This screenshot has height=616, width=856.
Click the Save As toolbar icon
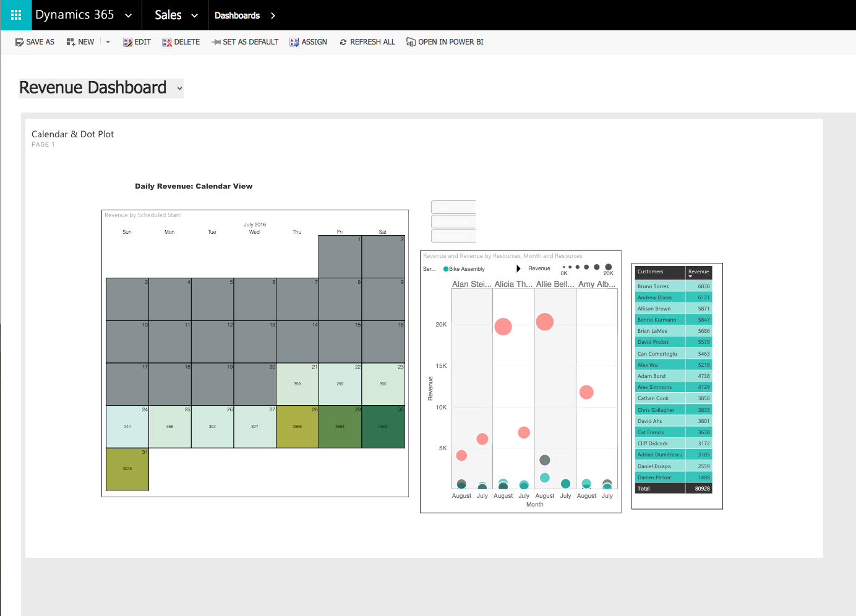(x=19, y=42)
